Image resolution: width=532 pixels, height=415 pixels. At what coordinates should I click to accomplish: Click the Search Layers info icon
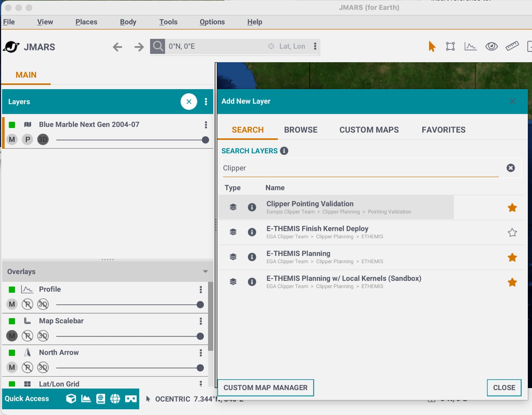pyautogui.click(x=284, y=151)
